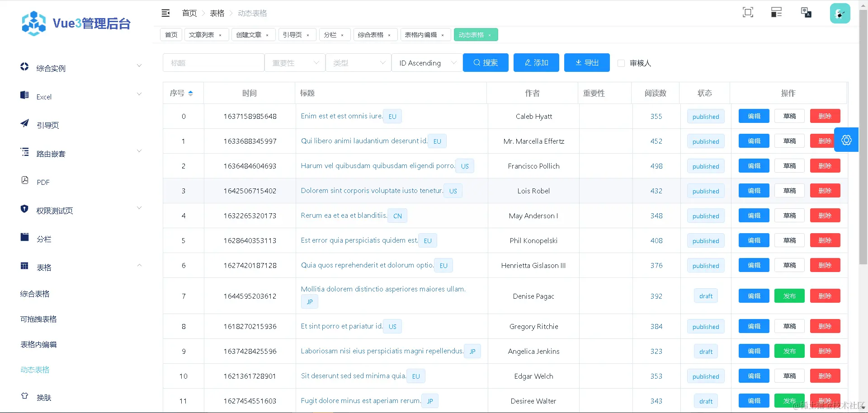This screenshot has width=868, height=413.
Task: Switch to the 首页 tab
Action: click(x=171, y=35)
